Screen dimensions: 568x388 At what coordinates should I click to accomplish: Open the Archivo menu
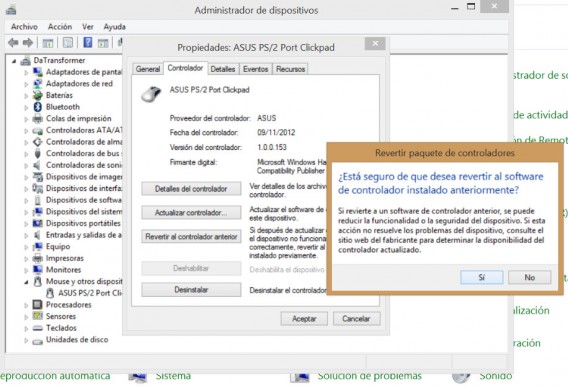click(24, 27)
